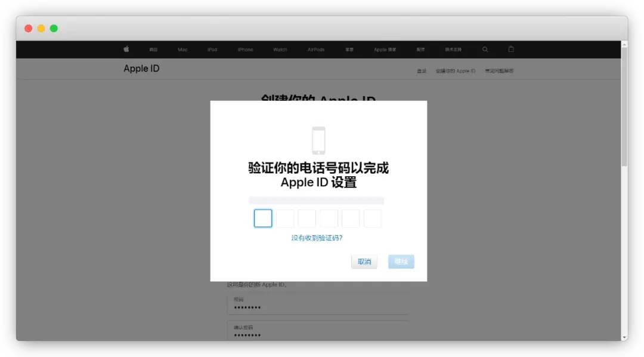644x357 pixels.
Task: Open the Apple 独家 menu item
Action: 385,50
